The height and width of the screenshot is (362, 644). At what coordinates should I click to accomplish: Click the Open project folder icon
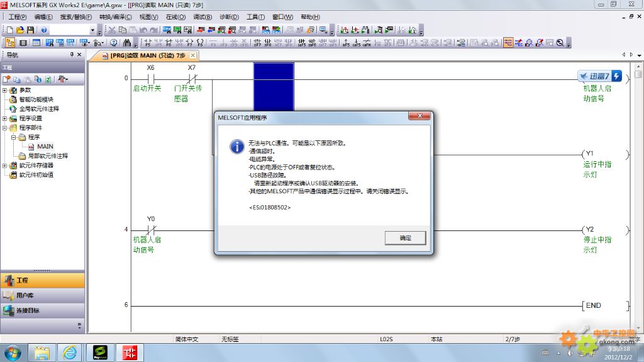pos(19,30)
